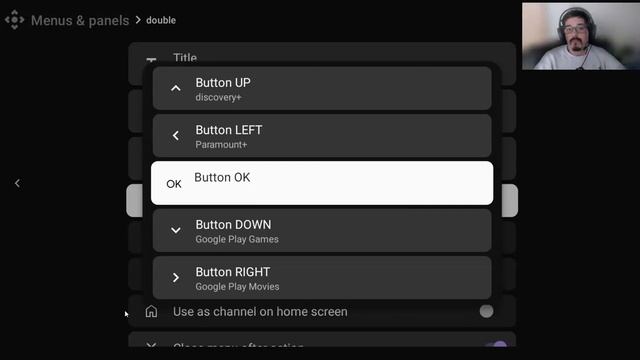Click the right chevron icon for Button RIGHT
Screen dimensions: 640x360
point(176,278)
